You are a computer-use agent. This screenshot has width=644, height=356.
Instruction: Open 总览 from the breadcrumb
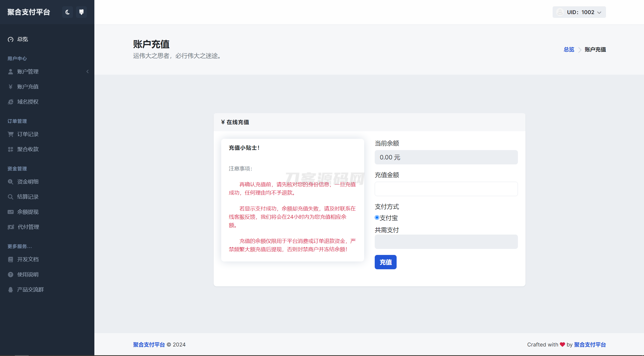(x=569, y=49)
